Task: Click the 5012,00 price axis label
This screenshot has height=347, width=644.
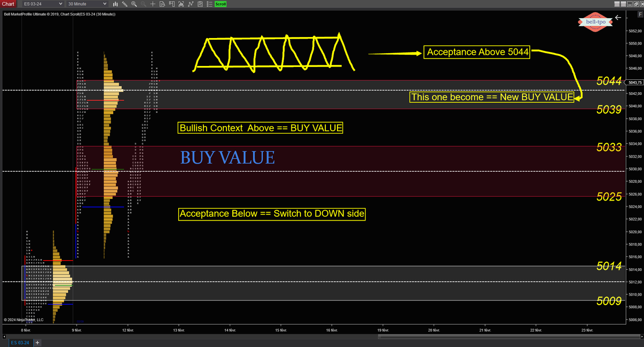Action: pyautogui.click(x=635, y=282)
